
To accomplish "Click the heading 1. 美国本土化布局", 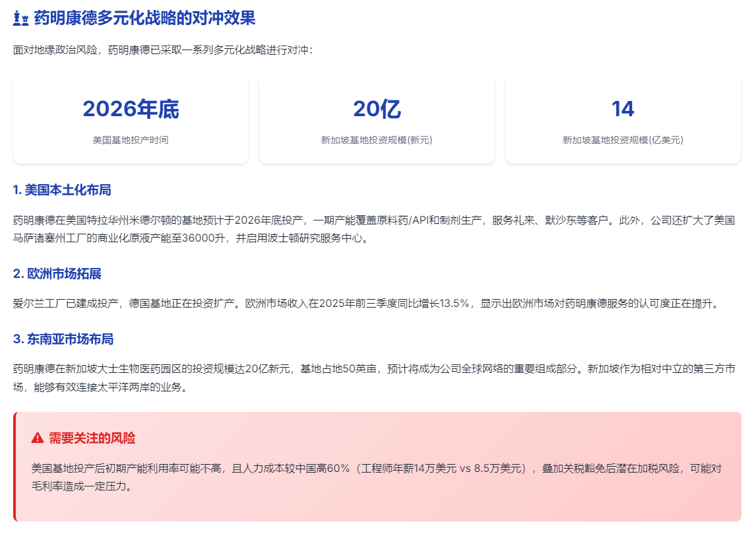I will coord(62,190).
